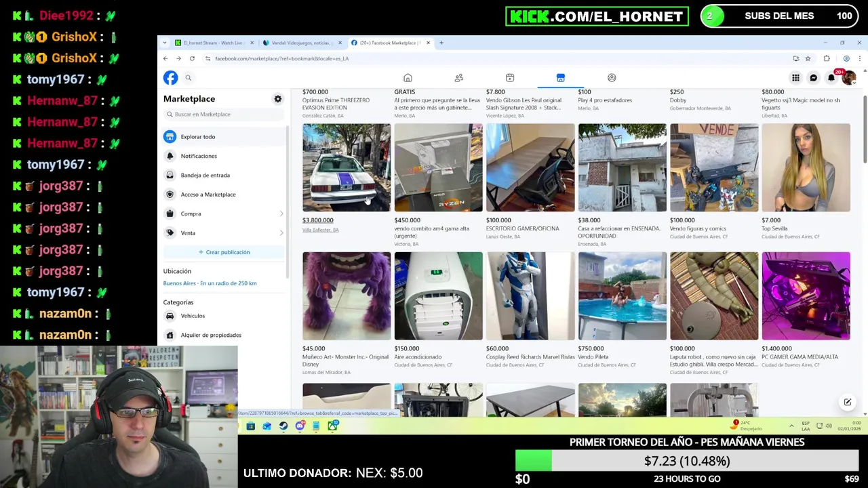Open the Groups icon in Facebook navigation
Image resolution: width=868 pixels, height=488 pixels.
[x=612, y=78]
